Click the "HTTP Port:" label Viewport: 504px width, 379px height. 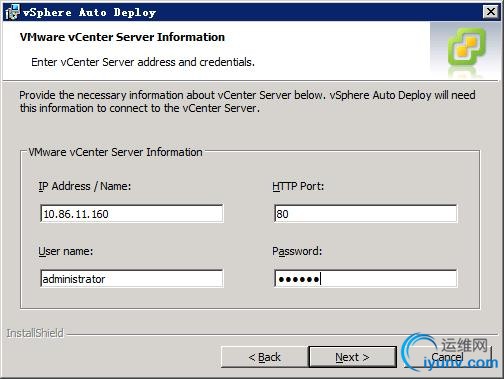tap(298, 186)
